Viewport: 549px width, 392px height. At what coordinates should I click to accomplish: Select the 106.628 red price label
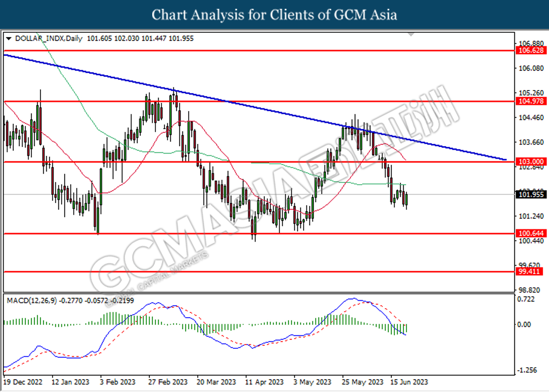(x=531, y=51)
